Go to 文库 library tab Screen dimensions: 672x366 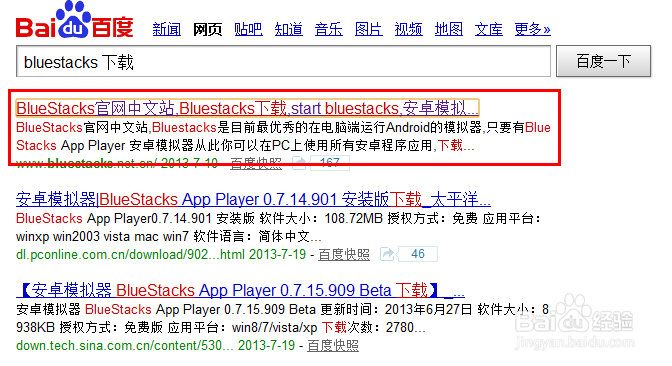[489, 29]
